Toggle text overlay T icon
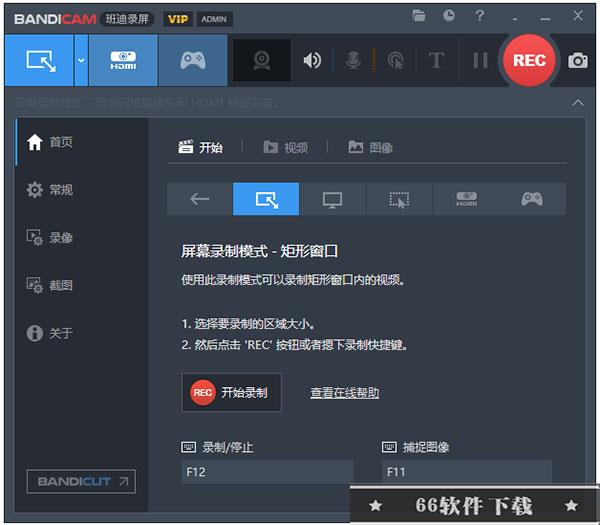The height and width of the screenshot is (525, 600). click(x=436, y=60)
